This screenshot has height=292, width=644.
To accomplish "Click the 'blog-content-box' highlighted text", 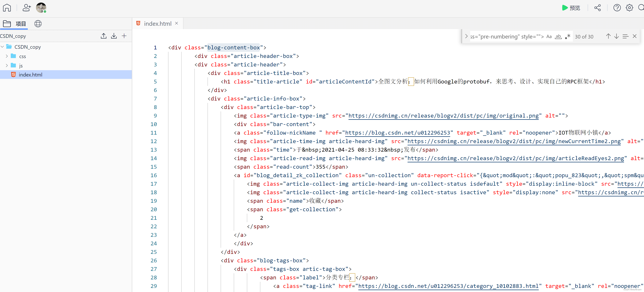I will point(234,48).
